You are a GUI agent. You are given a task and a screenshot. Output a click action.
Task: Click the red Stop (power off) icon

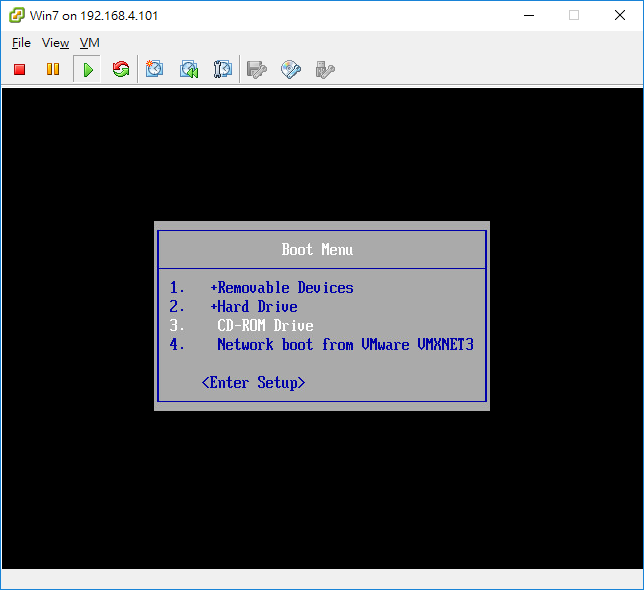[x=19, y=69]
